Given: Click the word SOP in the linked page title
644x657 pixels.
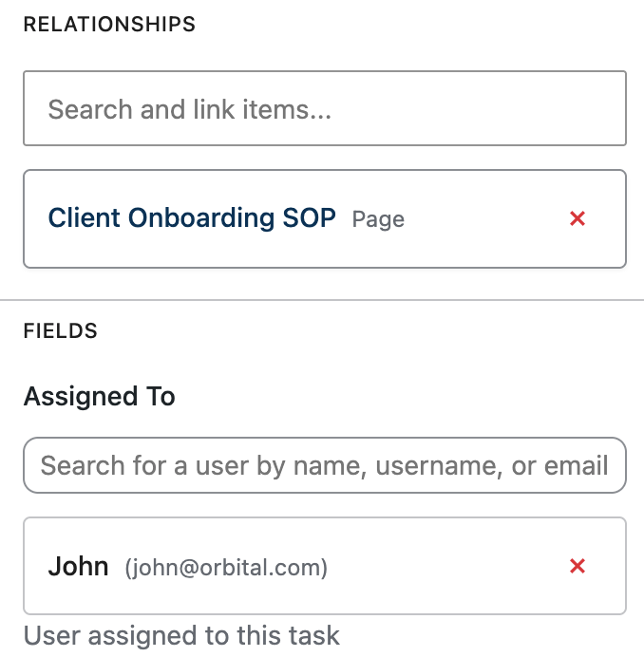Looking at the screenshot, I should pos(309,217).
